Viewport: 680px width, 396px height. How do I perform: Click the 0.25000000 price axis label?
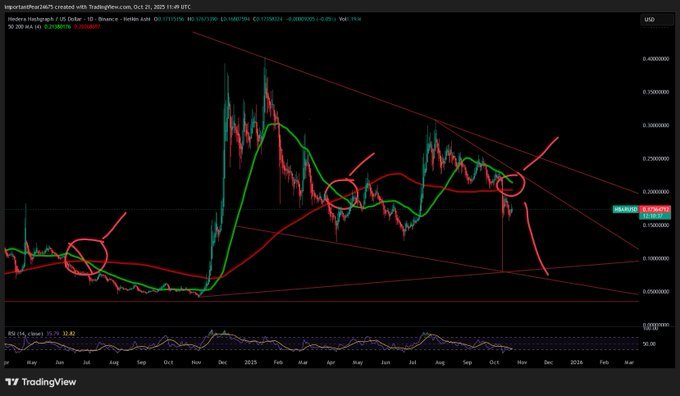point(655,159)
